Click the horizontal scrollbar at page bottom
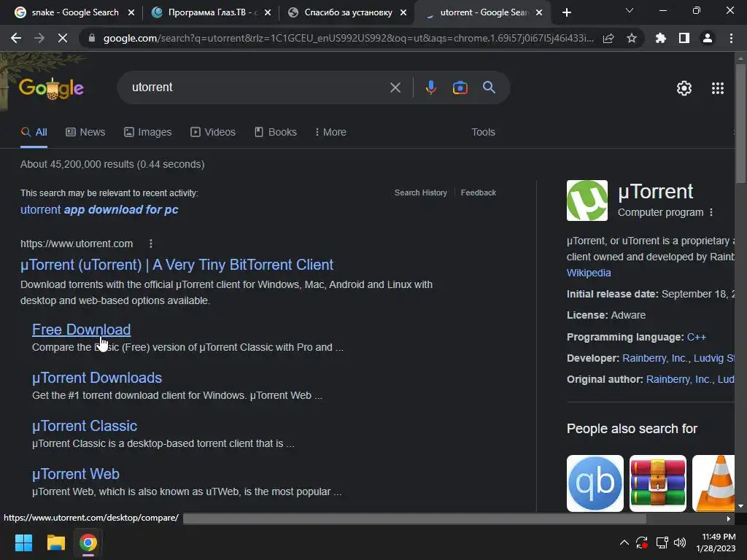The image size is (747, 560). pos(414,518)
